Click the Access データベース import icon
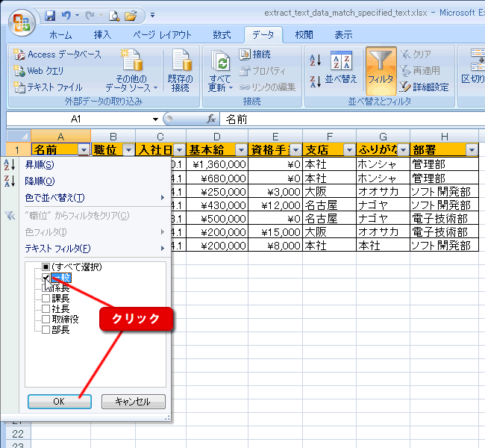Viewport: 485px width, 448px height. [19, 55]
